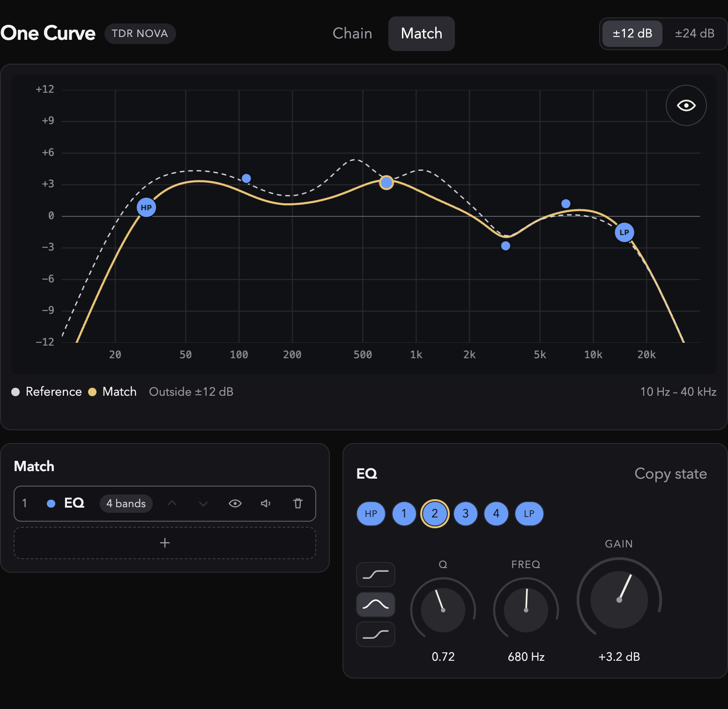Screen dimensions: 728x709
Task: Add a module with the plus button
Action: (165, 543)
